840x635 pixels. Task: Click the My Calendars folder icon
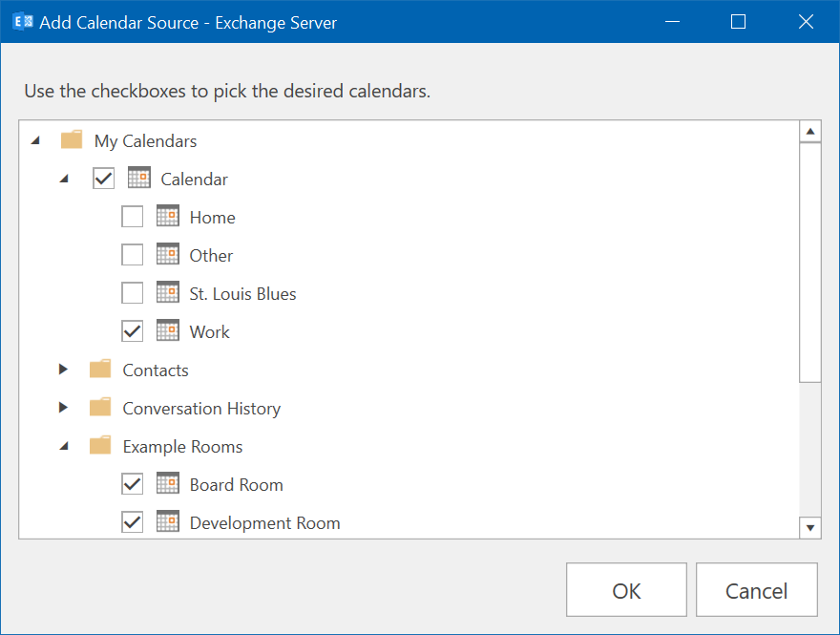tap(72, 139)
